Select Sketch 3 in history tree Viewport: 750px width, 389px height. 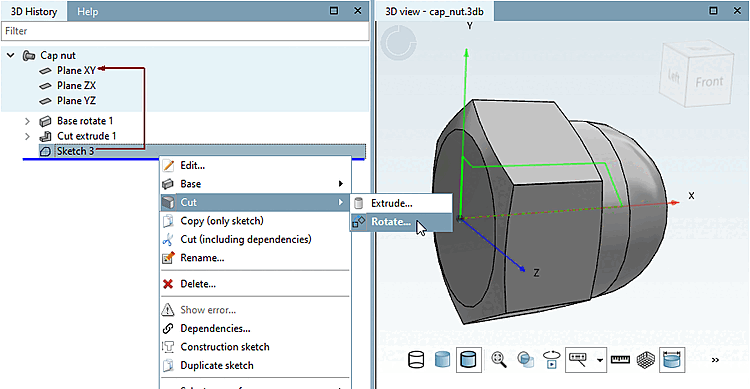75,151
